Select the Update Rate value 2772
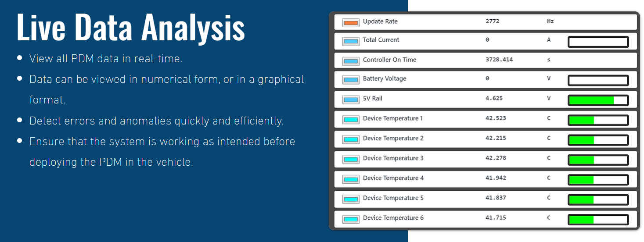The height and width of the screenshot is (242, 644). (492, 21)
